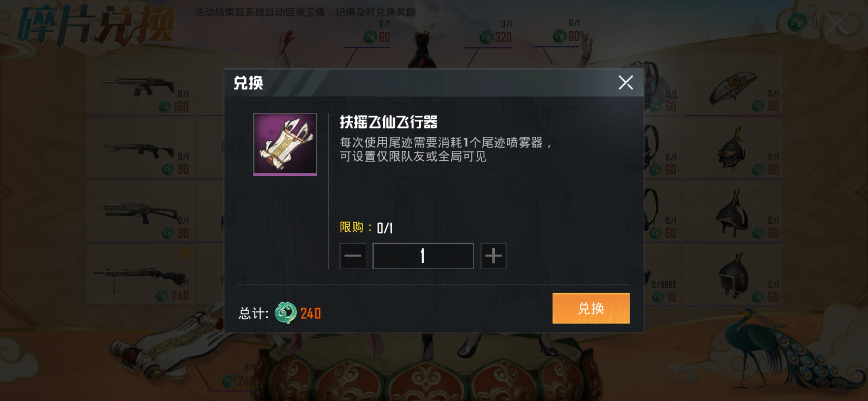868x401 pixels.
Task: Click the 扶摇飞仙飞行器 item thumbnail
Action: pyautogui.click(x=285, y=144)
